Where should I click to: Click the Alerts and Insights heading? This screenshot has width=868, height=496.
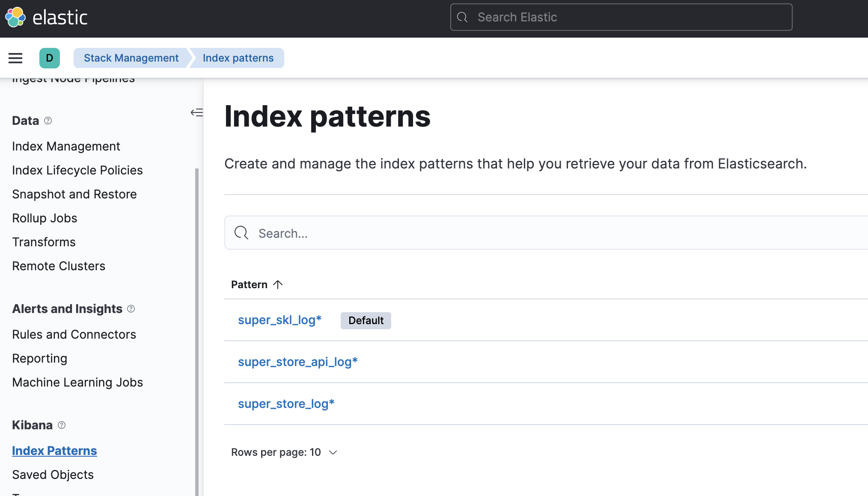pyautogui.click(x=67, y=309)
